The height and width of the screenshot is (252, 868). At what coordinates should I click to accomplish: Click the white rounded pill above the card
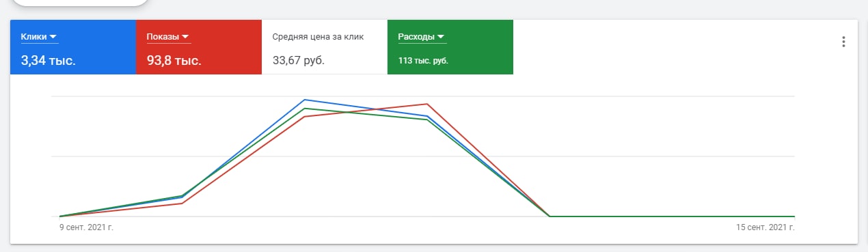coord(81,3)
